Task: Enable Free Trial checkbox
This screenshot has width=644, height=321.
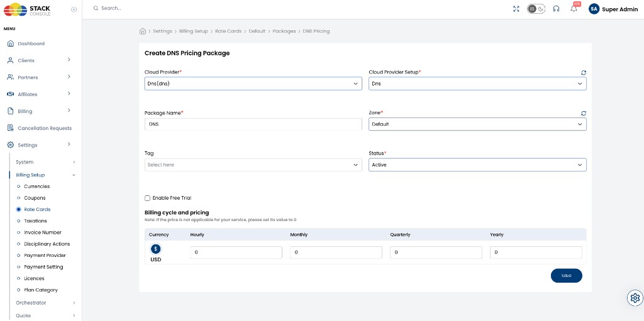Action: click(147, 199)
